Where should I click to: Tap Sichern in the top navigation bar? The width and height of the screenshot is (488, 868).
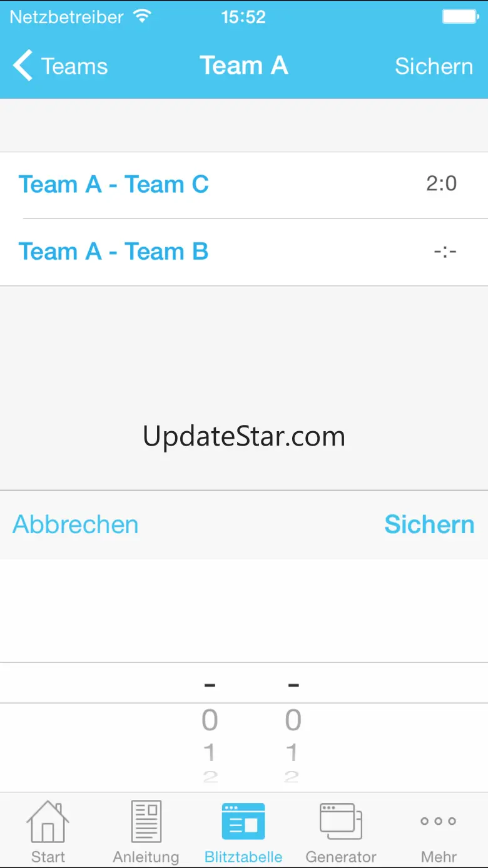click(434, 66)
